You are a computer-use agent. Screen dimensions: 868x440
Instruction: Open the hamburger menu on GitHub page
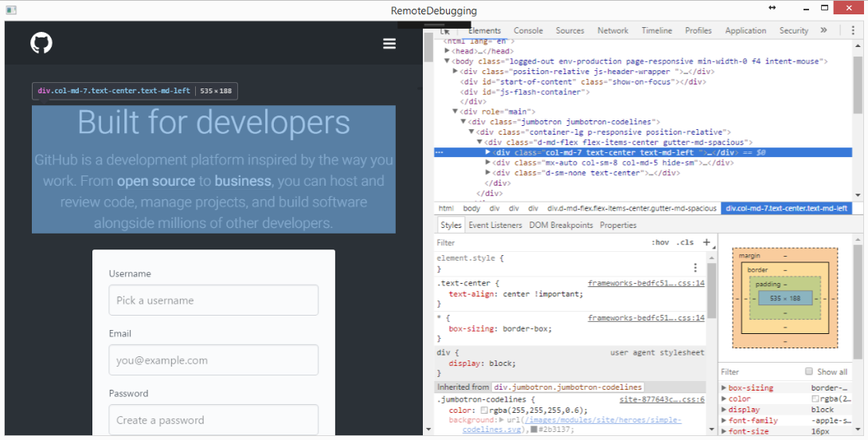[389, 43]
